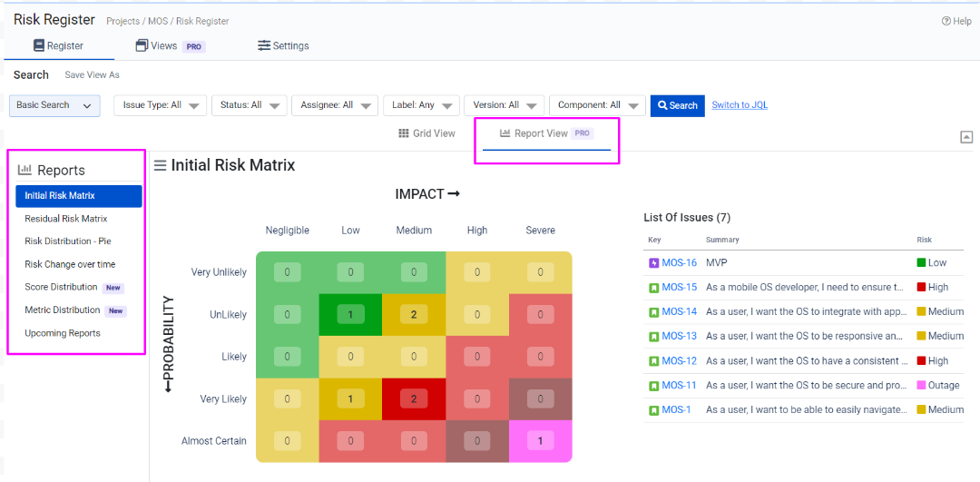Select Residual Risk Matrix report

pyautogui.click(x=66, y=219)
